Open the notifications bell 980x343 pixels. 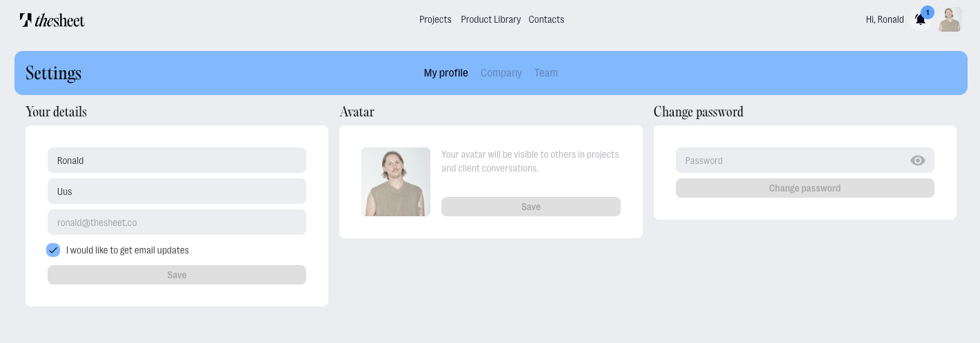pyautogui.click(x=920, y=20)
